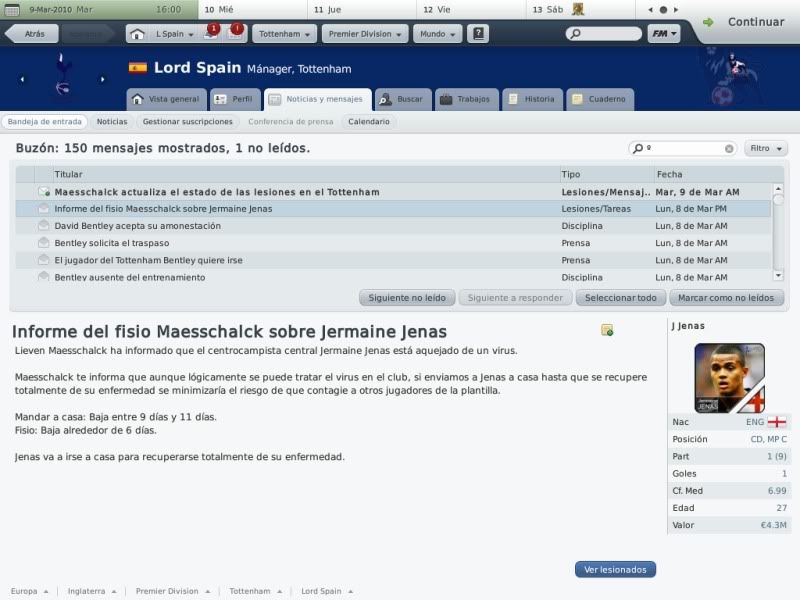Click the Tottenham crest in the header
The width and height of the screenshot is (800, 600).
click(62, 75)
